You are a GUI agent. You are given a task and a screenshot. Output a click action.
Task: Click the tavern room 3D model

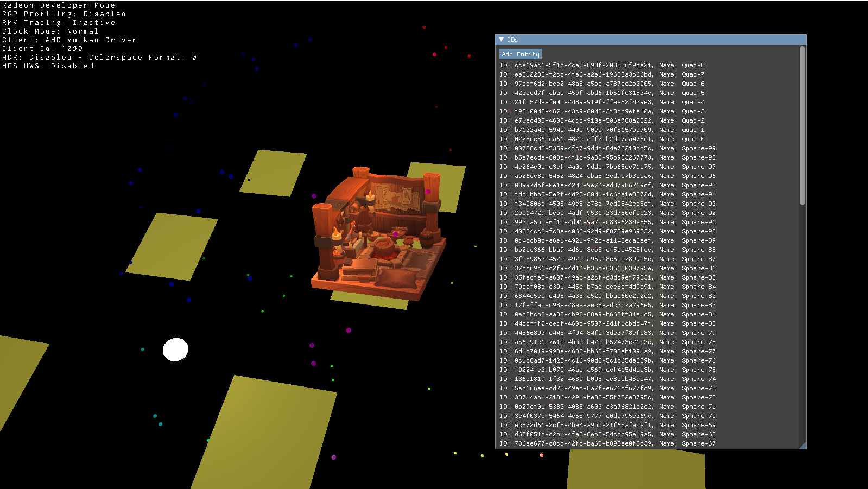378,233
